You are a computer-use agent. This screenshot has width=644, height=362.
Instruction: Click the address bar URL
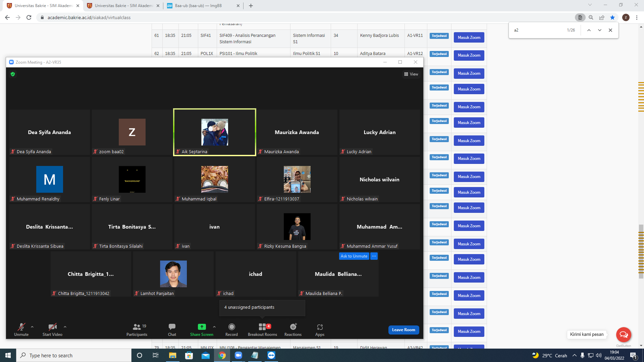(x=89, y=17)
